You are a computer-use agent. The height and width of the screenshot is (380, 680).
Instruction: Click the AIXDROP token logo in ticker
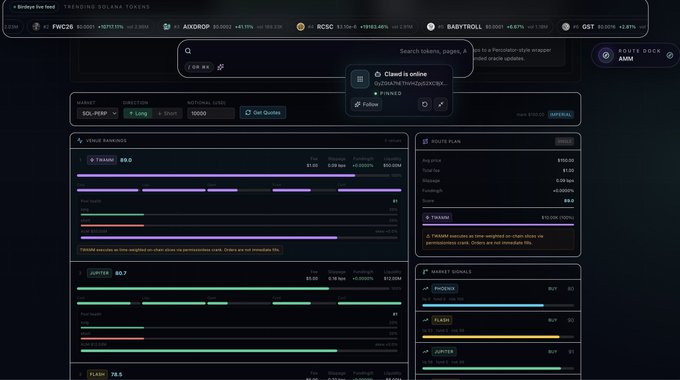coord(167,26)
